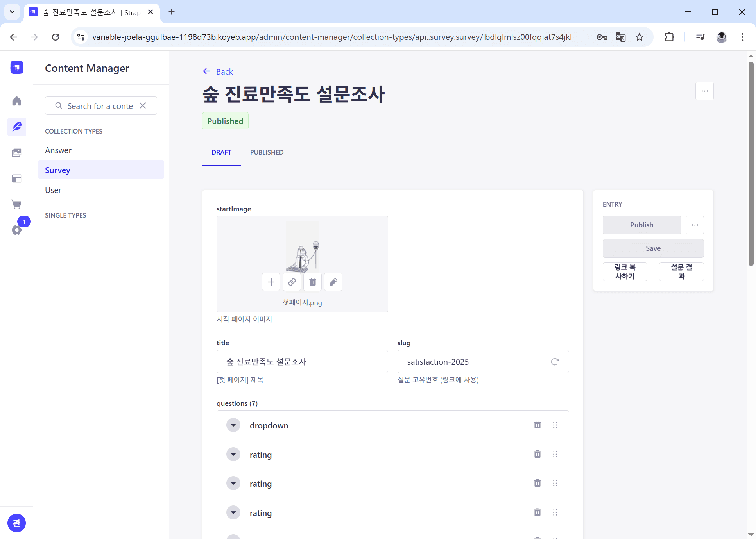Open the header three-dots options menu
This screenshot has height=539, width=756.
[704, 91]
